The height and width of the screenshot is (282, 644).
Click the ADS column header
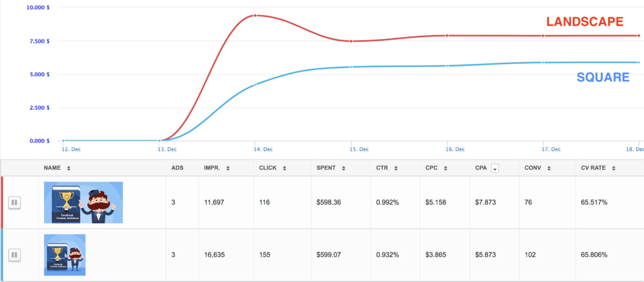pyautogui.click(x=178, y=168)
